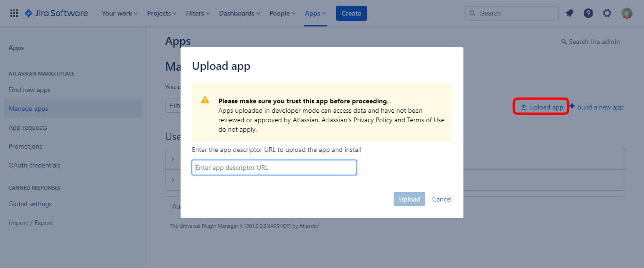The width and height of the screenshot is (644, 268).
Task: Click the Build a new app link
Action: tap(596, 107)
